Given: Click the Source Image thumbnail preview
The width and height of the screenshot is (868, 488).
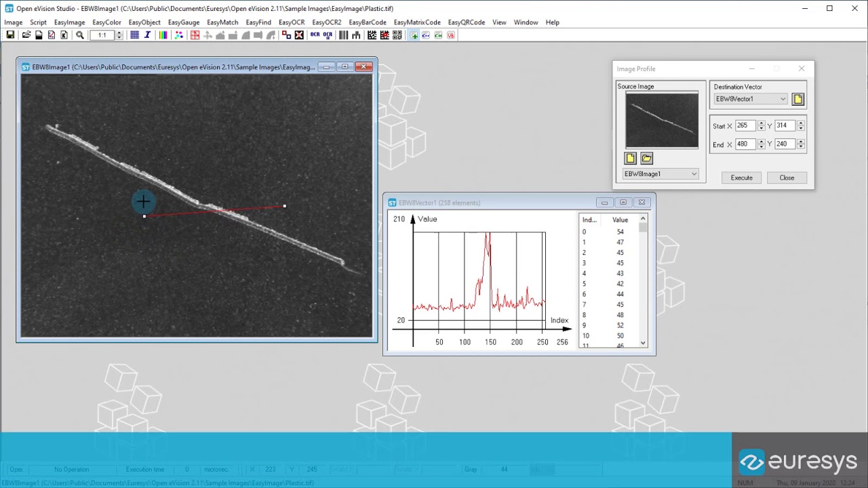Looking at the screenshot, I should (662, 120).
